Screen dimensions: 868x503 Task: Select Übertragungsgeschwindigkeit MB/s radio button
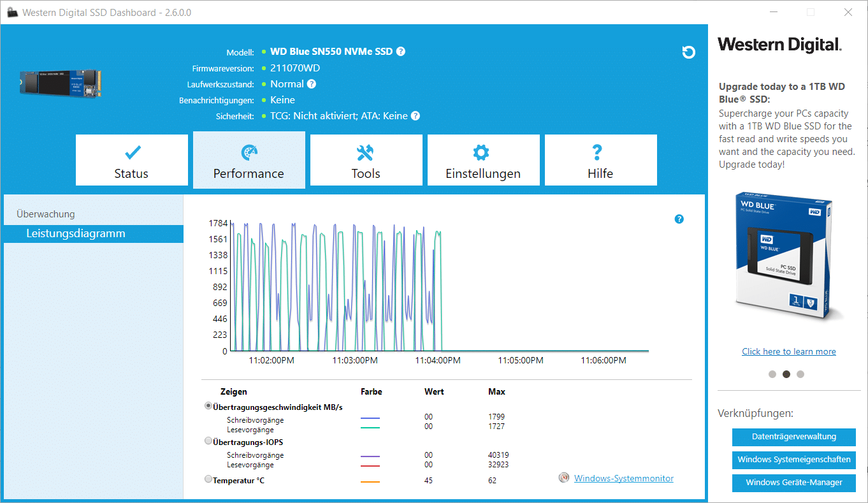tap(208, 406)
